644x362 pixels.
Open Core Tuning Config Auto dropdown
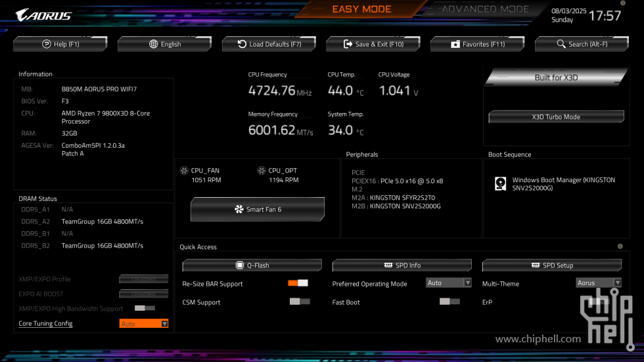pyautogui.click(x=144, y=323)
